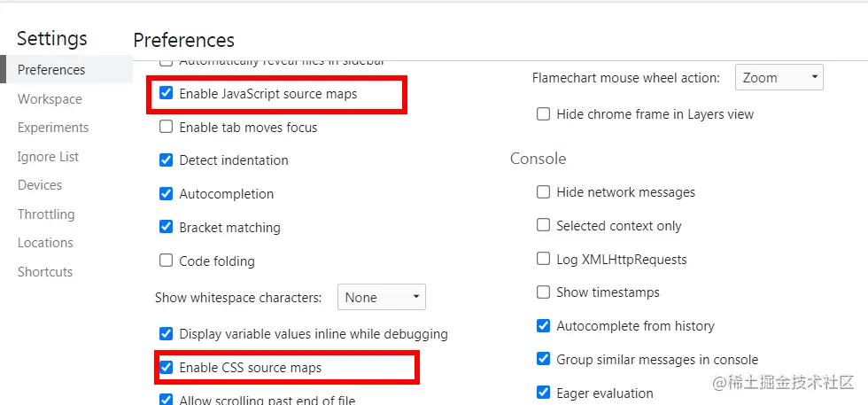Open Show whitespace characters dropdown
This screenshot has width=868, height=405.
(381, 298)
